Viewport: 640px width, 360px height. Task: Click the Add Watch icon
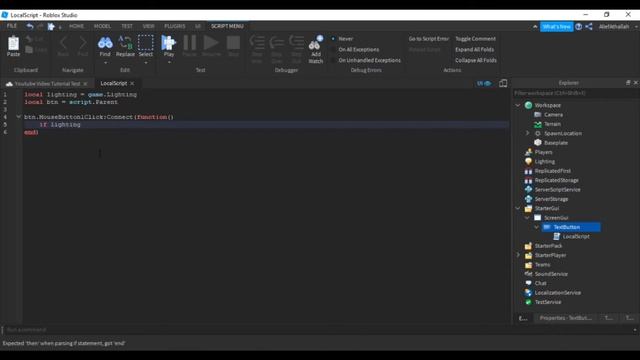point(316,43)
